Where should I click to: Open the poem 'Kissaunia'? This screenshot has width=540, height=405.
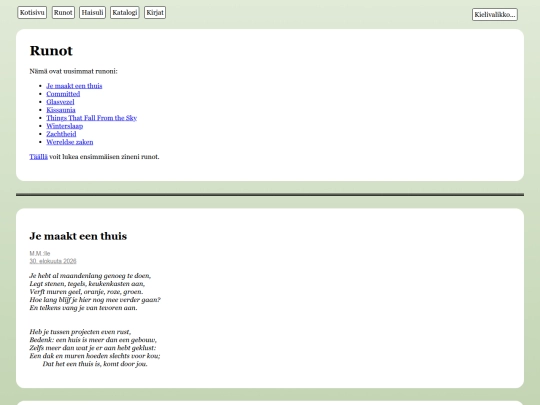point(61,110)
